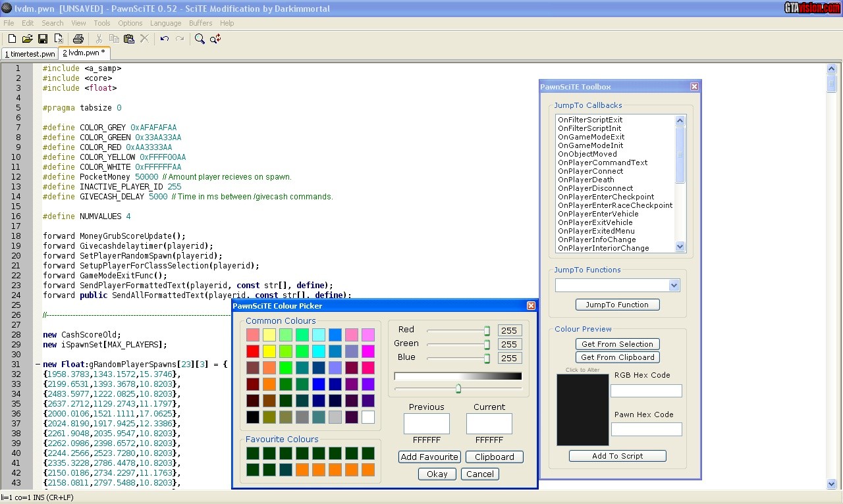The width and height of the screenshot is (843, 504).
Task: Open the Tools menu
Action: [x=102, y=23]
